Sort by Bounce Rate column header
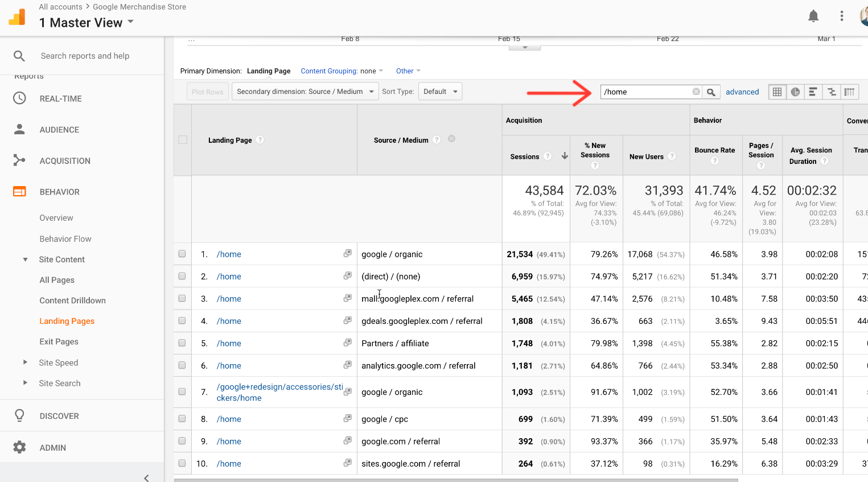This screenshot has width=868, height=482. (714, 150)
